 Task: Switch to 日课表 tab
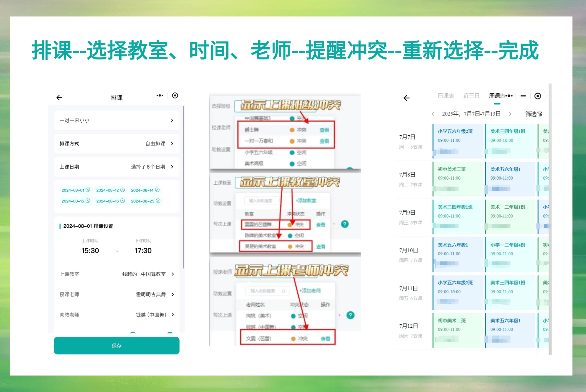446,96
